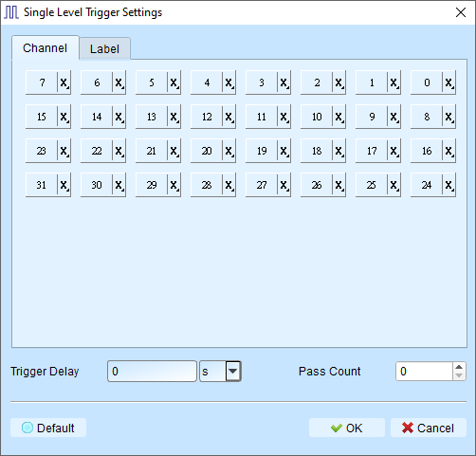Open trigger condition dropdown for channel 5
The image size is (476, 456).
click(174, 82)
